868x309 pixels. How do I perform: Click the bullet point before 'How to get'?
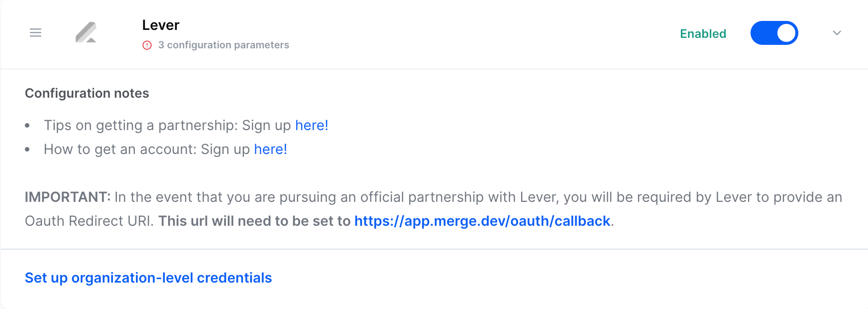27,149
